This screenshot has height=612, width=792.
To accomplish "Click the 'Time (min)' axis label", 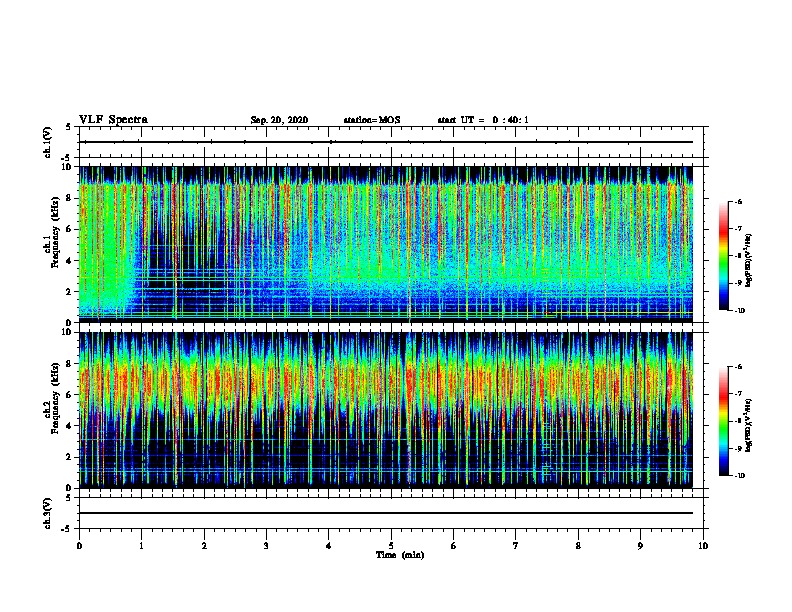I will (x=400, y=555).
